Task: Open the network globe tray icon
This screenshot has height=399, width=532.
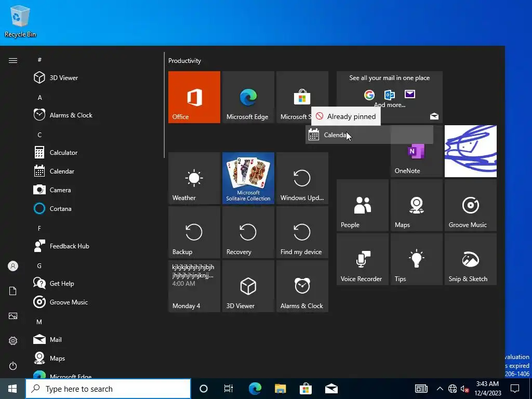Action: tap(453, 389)
